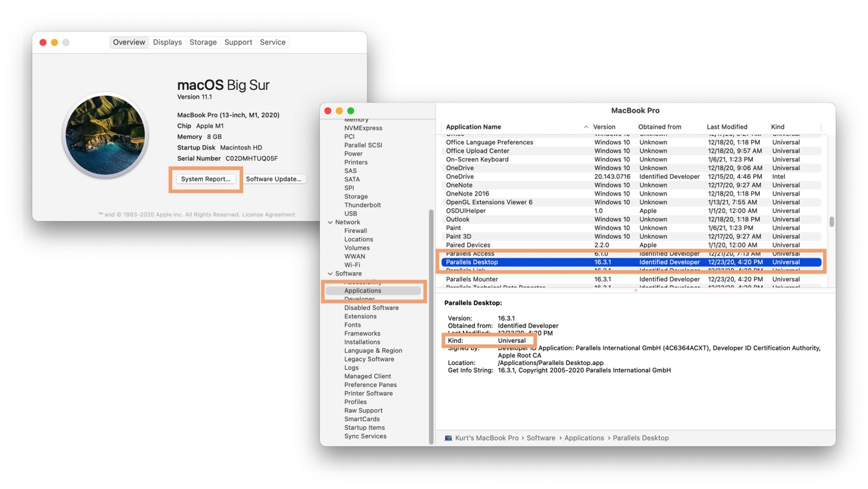The width and height of the screenshot is (868, 489).
Task: Collapse the Software section in sidebar
Action: pos(330,274)
